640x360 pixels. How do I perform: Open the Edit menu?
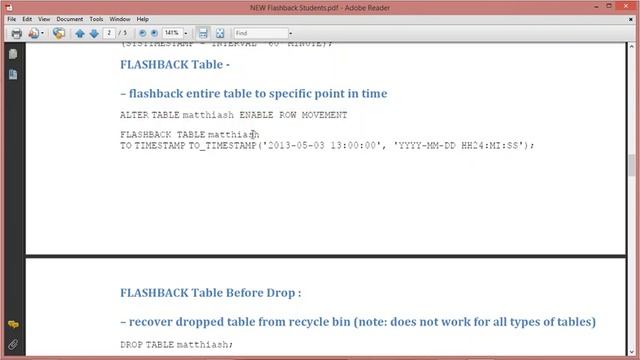pos(27,19)
